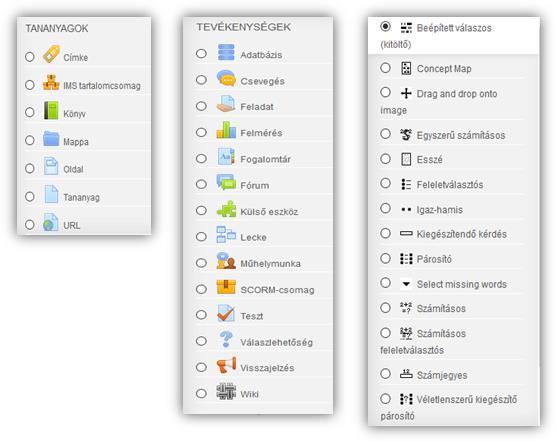Click the Külső eszköz puzzle icon
Viewport: 557px width, 441px height.
(226, 209)
